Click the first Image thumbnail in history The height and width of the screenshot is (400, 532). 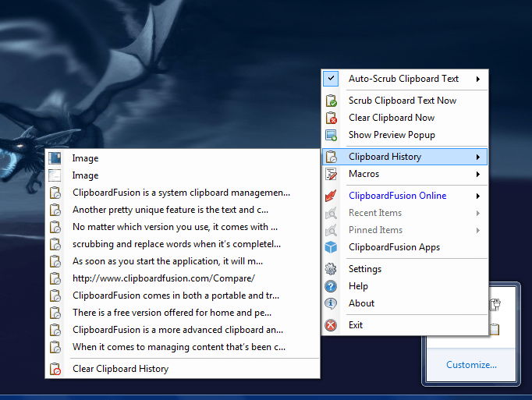[55, 158]
